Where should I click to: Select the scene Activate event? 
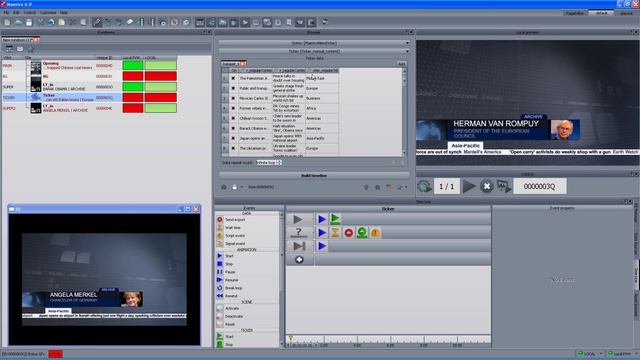249,308
